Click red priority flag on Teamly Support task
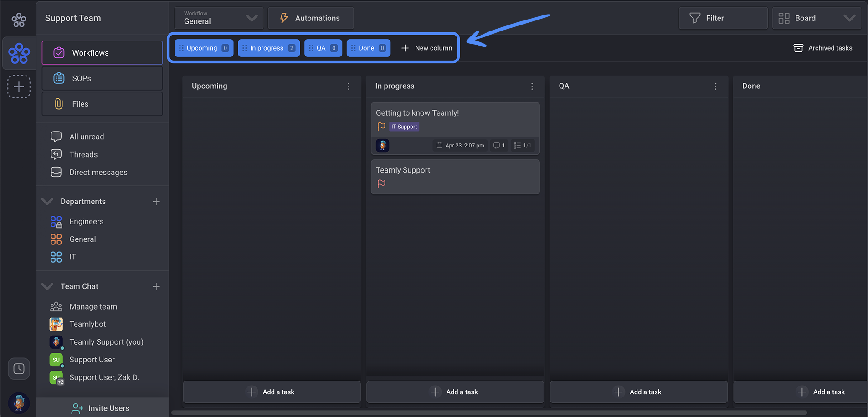This screenshot has height=417, width=868. click(x=381, y=183)
